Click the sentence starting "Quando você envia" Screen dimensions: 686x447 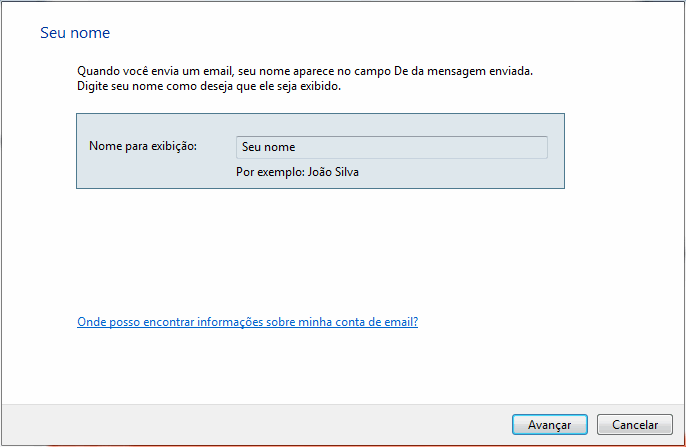305,72
